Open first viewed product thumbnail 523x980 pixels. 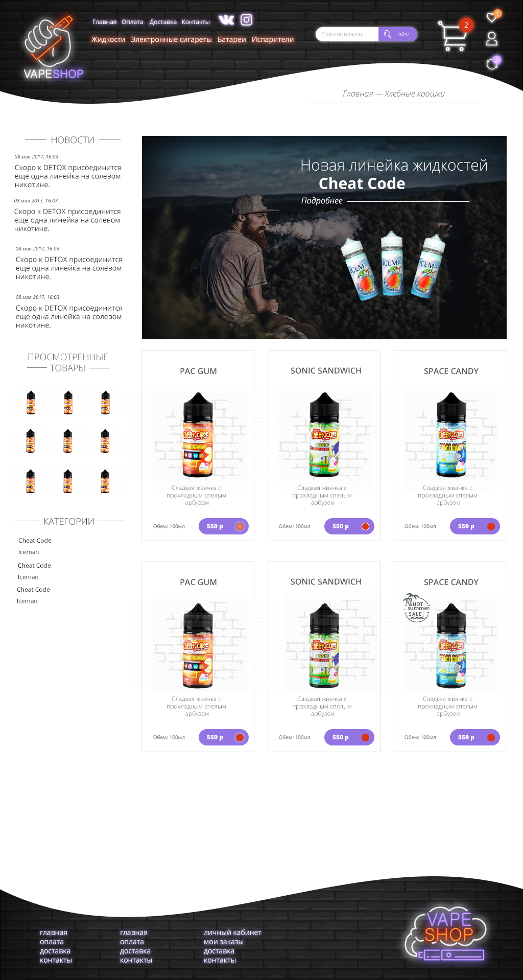pos(31,403)
